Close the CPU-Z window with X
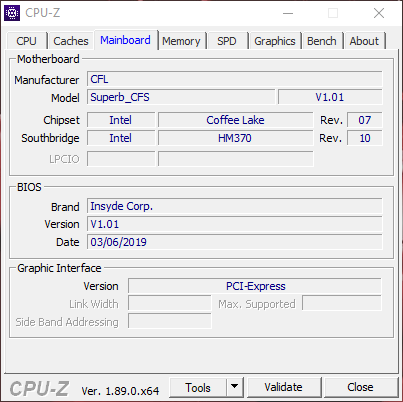The height and width of the screenshot is (402, 403). (x=379, y=13)
